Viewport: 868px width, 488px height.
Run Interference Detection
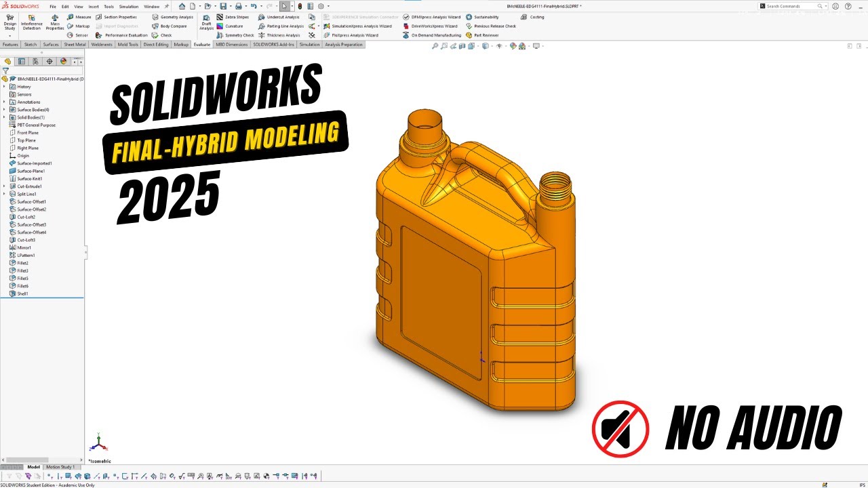pos(31,22)
